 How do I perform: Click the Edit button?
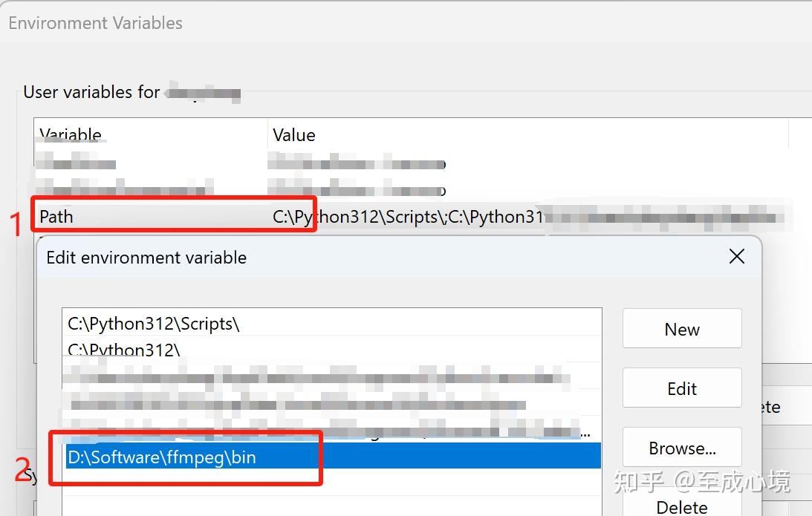pos(681,388)
